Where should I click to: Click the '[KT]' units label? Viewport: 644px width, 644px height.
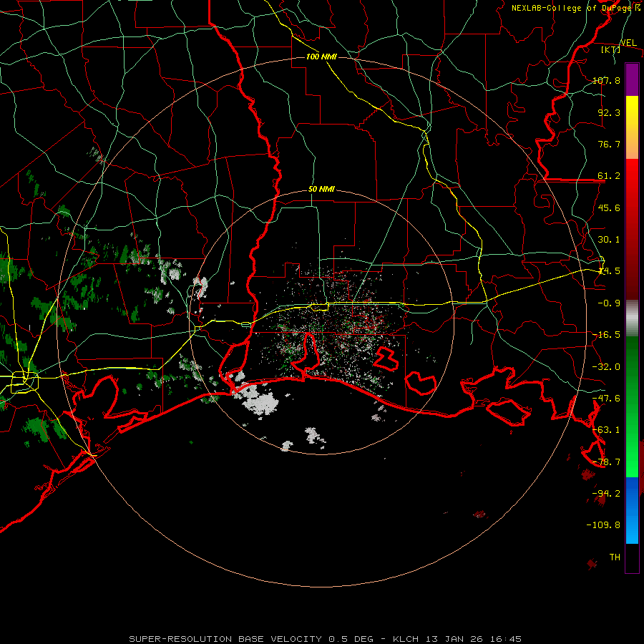pyautogui.click(x=610, y=49)
